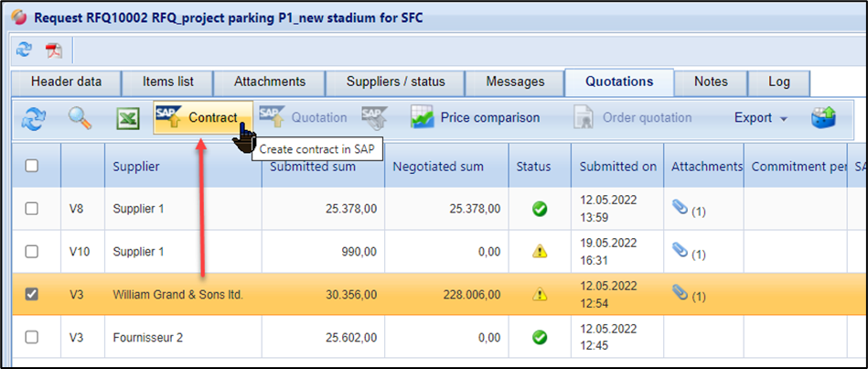Screen dimensions: 868x369
Task: Switch to the Header data tab
Action: (x=66, y=81)
